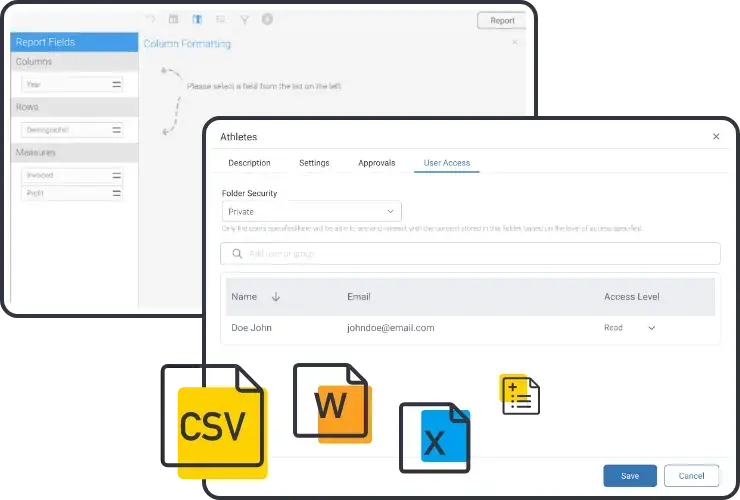Close the Column Formatting panel
740x500 pixels.
[515, 42]
